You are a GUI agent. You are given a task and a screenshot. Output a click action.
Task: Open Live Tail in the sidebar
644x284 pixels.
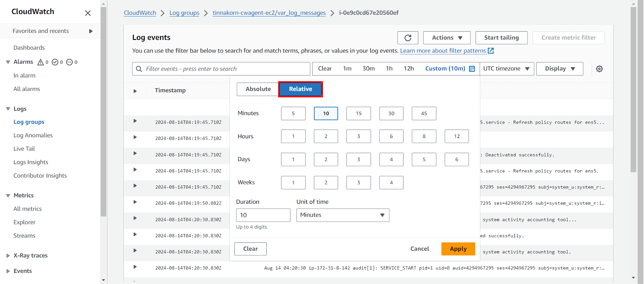[x=24, y=149]
